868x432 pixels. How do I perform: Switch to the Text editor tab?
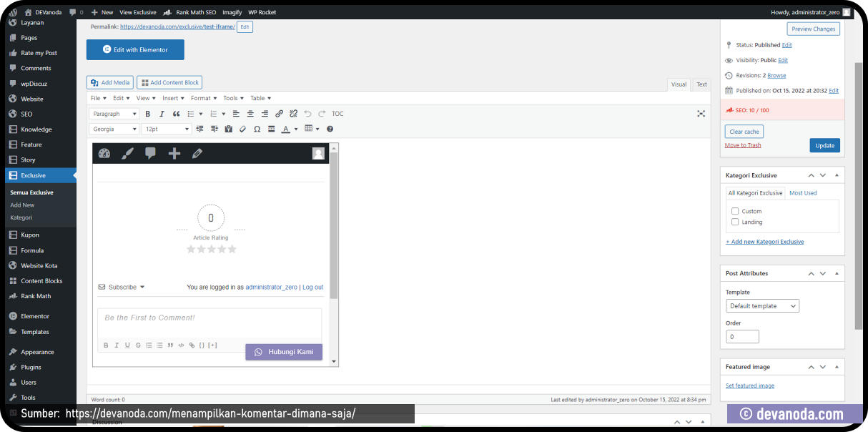click(x=701, y=84)
